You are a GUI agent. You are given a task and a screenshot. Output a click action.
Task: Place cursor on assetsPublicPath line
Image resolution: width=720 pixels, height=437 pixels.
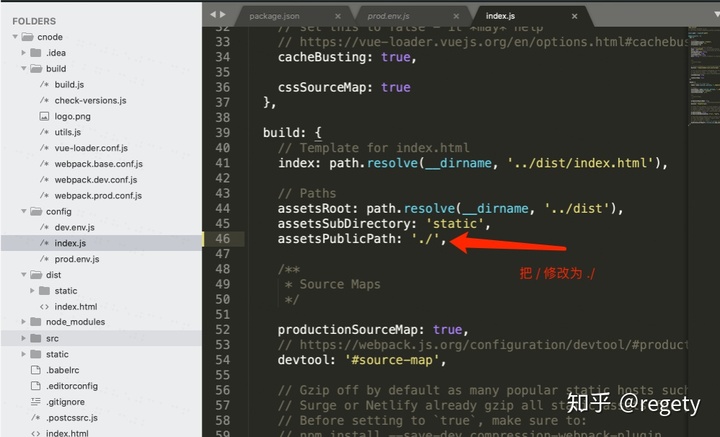coord(362,239)
